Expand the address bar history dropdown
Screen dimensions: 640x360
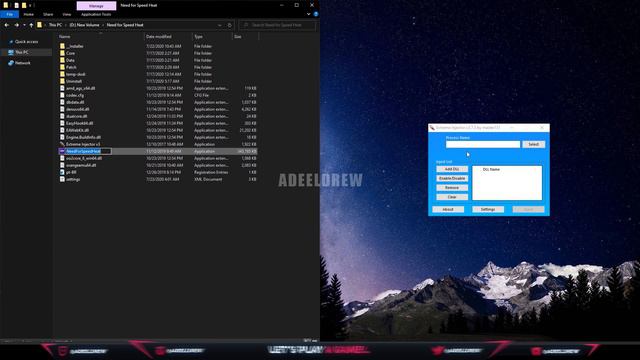(220, 25)
